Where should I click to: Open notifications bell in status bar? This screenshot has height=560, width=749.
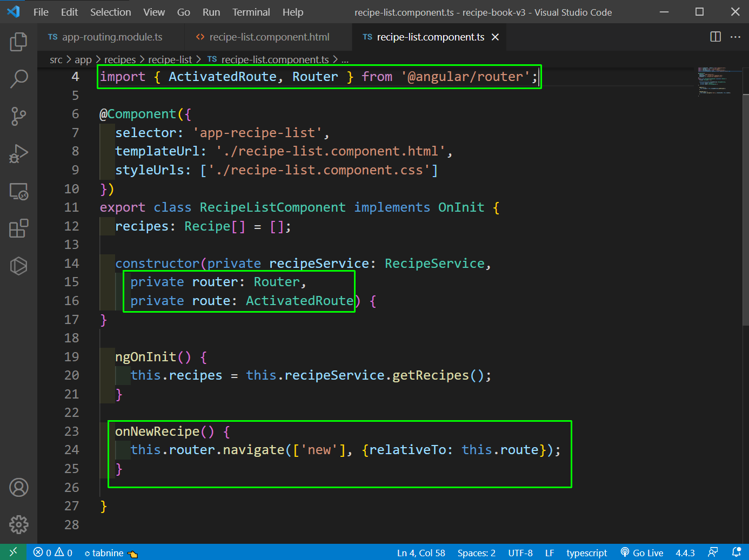pos(736,552)
